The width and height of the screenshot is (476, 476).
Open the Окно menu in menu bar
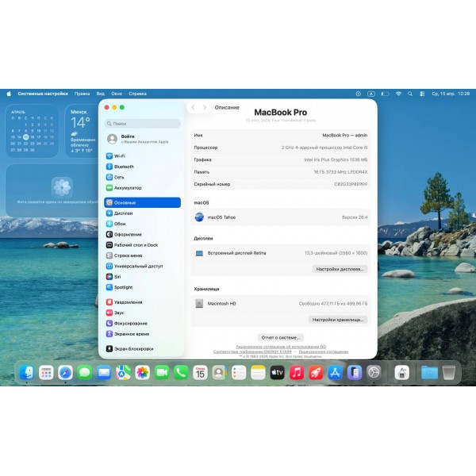click(117, 94)
